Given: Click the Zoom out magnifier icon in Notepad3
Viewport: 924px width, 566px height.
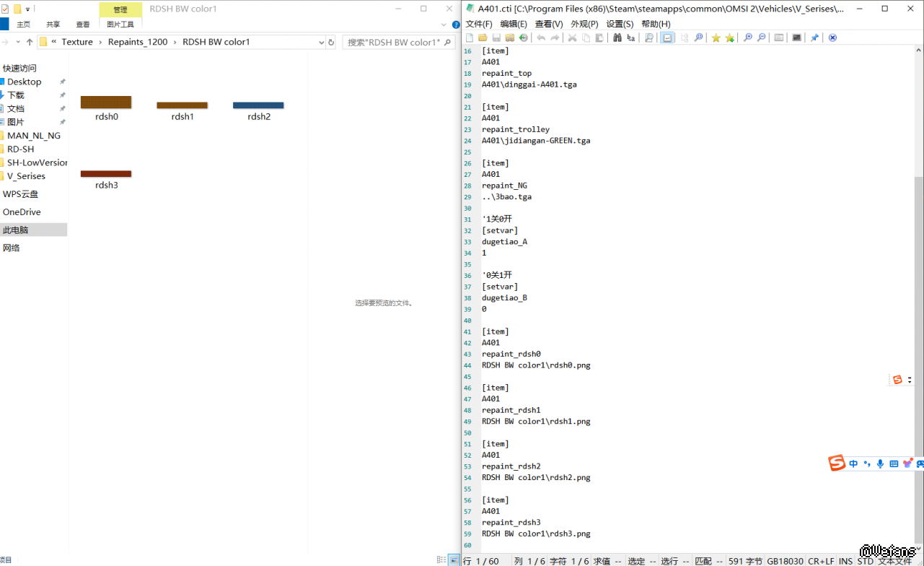Looking at the screenshot, I should pos(761,38).
